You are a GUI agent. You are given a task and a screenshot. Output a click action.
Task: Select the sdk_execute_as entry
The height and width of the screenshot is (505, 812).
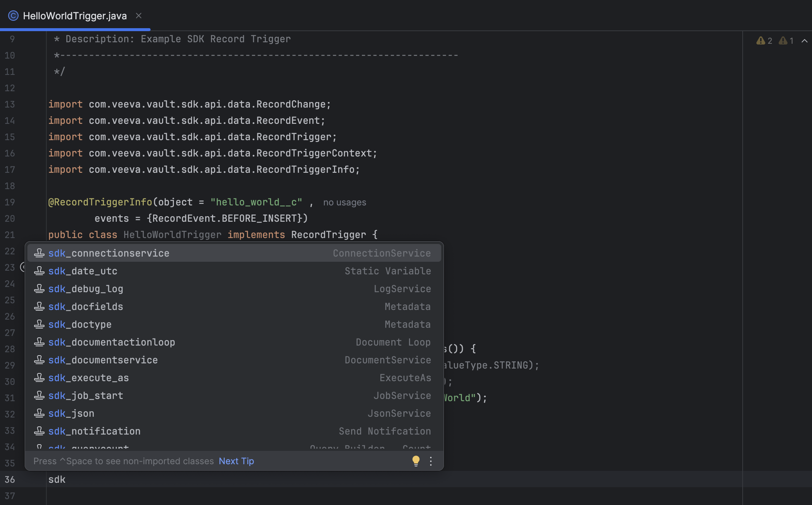[234, 378]
